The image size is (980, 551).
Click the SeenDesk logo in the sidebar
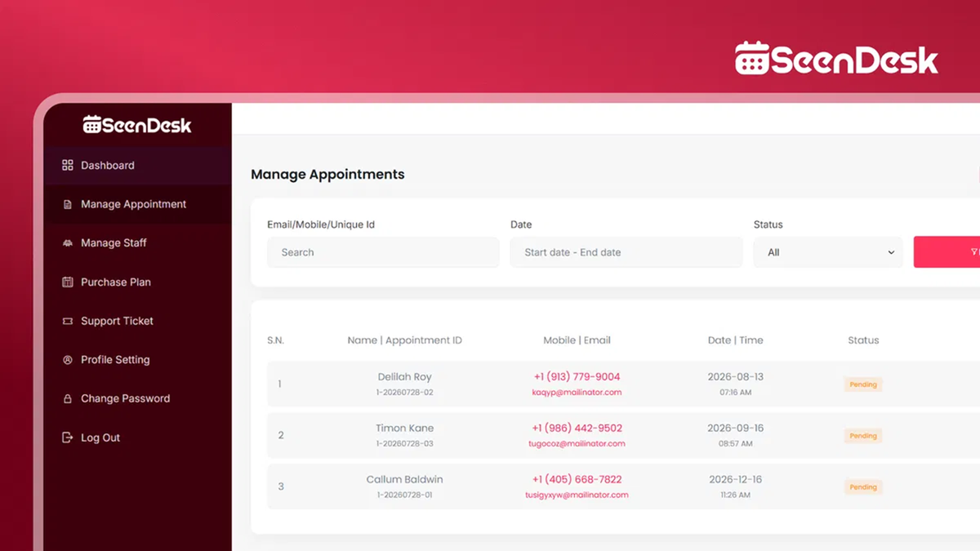137,125
